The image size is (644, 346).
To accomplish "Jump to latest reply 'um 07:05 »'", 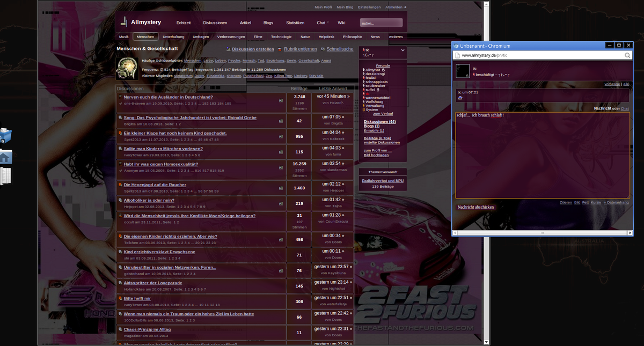I will [333, 116].
